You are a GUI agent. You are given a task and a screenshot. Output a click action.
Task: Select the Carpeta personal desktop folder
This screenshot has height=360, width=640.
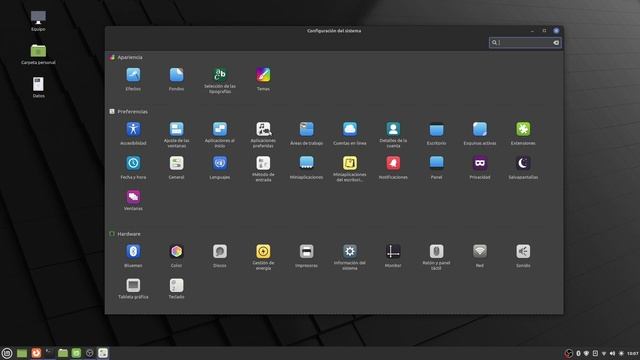coord(38,54)
